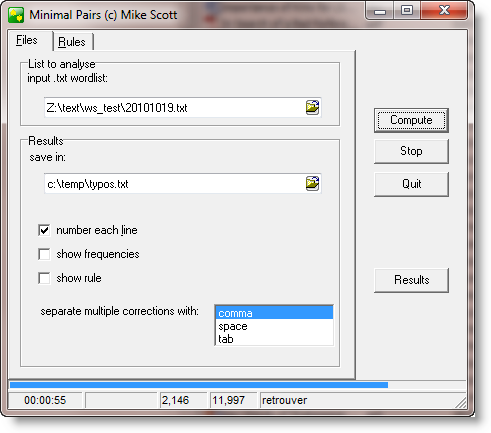Click the window resize grip corner

click(x=461, y=403)
